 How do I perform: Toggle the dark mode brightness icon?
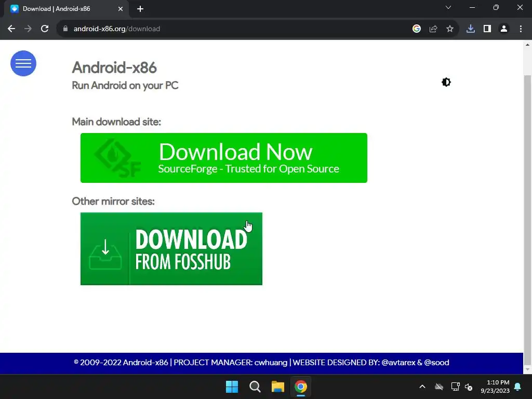446,82
